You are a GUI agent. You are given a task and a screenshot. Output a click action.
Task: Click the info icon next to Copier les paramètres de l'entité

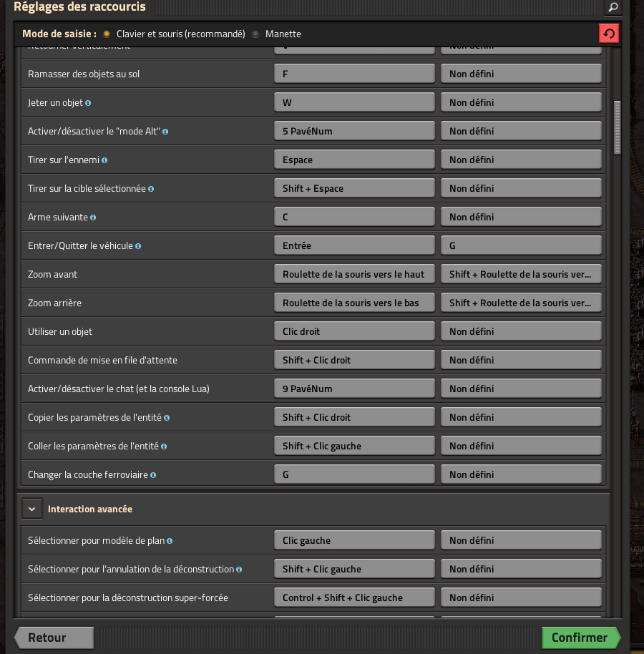click(x=167, y=418)
